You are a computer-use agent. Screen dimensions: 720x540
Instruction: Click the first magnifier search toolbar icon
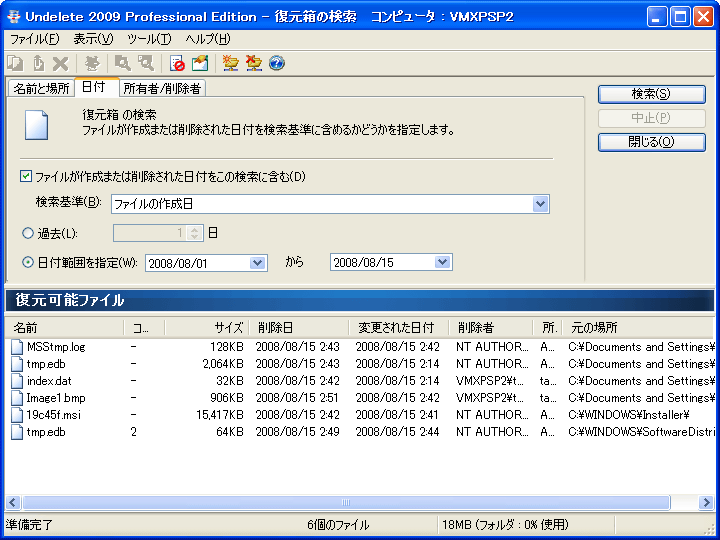[123, 63]
